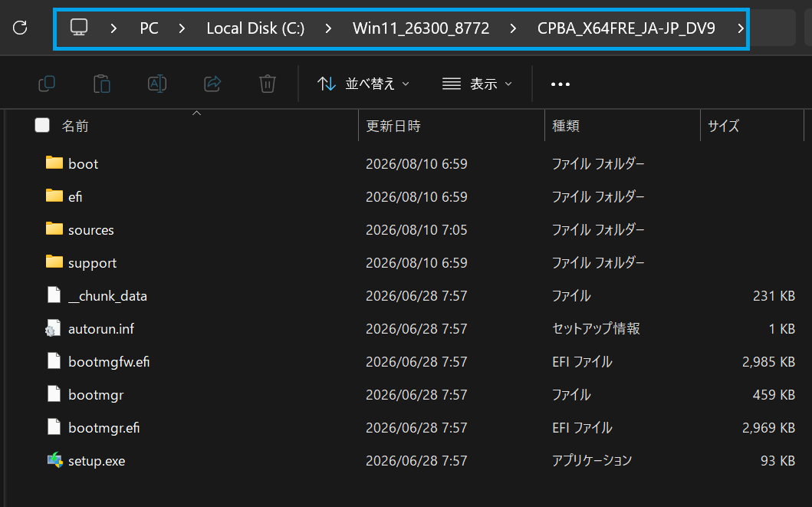This screenshot has width=812, height=507.
Task: Open the three-dots See more menu
Action: (x=561, y=84)
